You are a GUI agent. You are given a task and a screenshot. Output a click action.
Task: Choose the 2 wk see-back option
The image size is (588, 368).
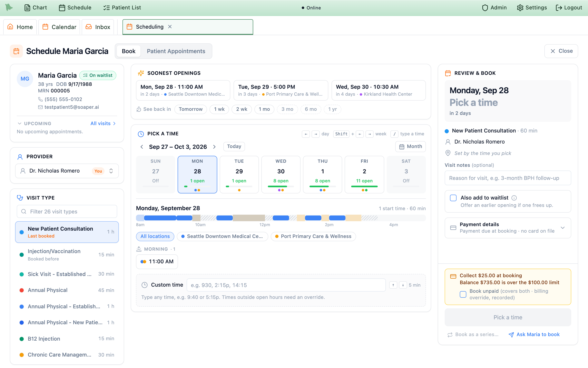click(242, 109)
